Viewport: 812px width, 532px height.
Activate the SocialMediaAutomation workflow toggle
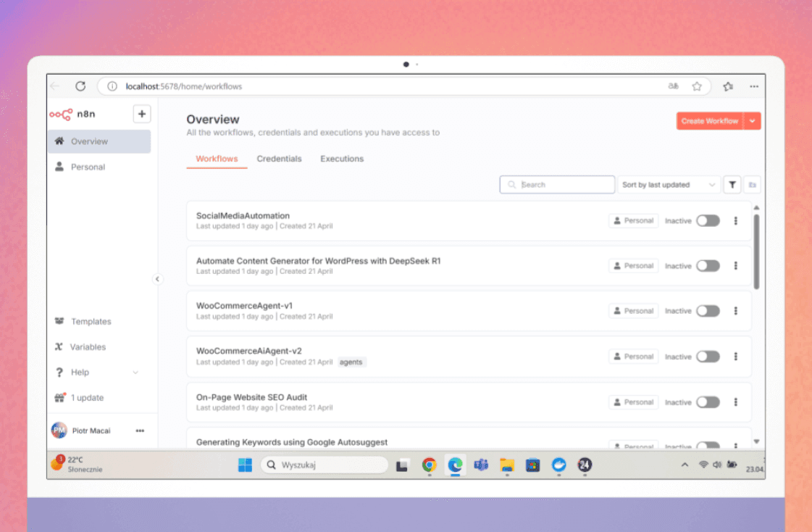(708, 220)
